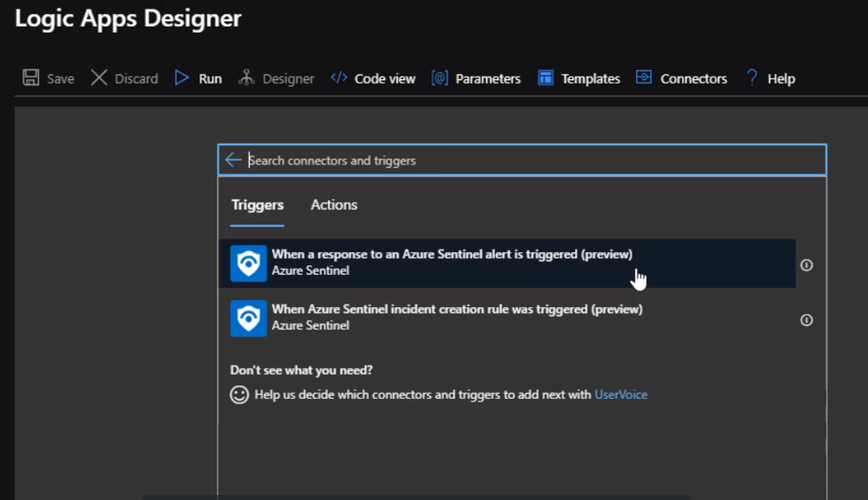Focus the Search connectors and triggers field

(x=522, y=160)
